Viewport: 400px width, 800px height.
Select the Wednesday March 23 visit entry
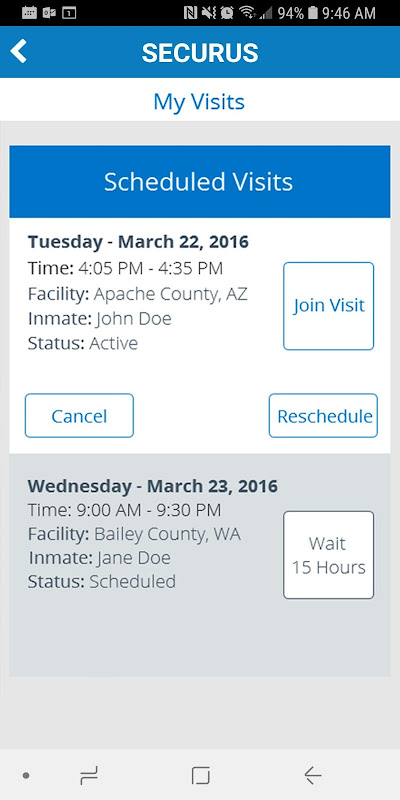click(199, 565)
